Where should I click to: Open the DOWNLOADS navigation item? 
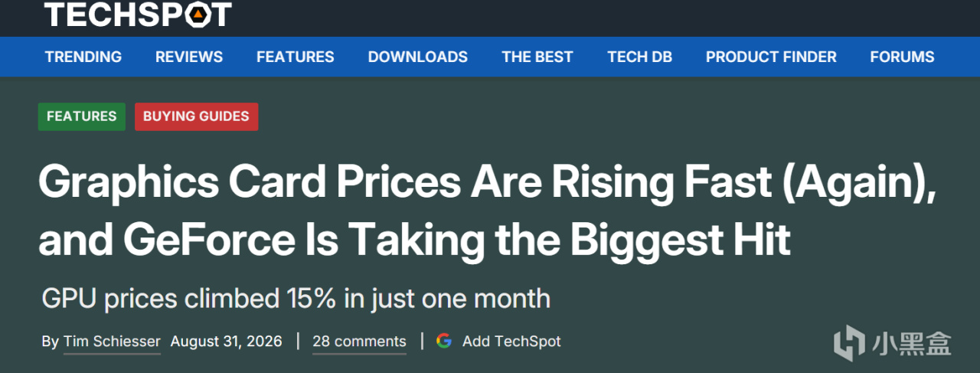tap(417, 57)
